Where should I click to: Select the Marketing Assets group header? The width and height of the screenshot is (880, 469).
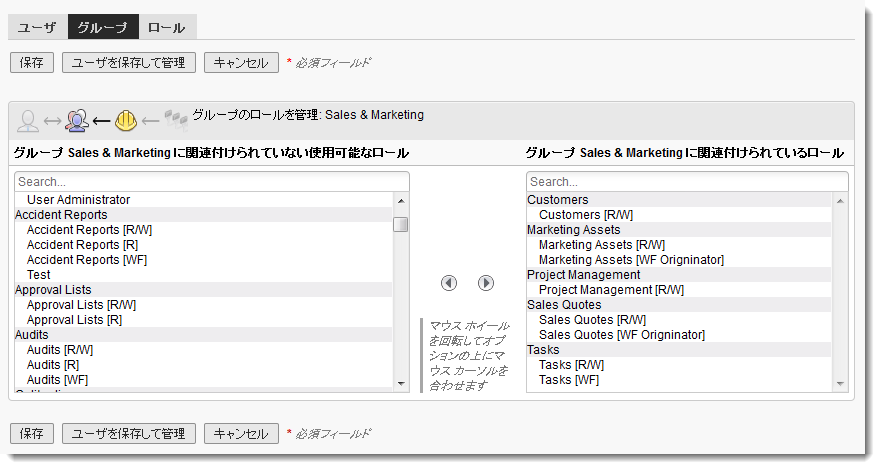click(x=679, y=230)
